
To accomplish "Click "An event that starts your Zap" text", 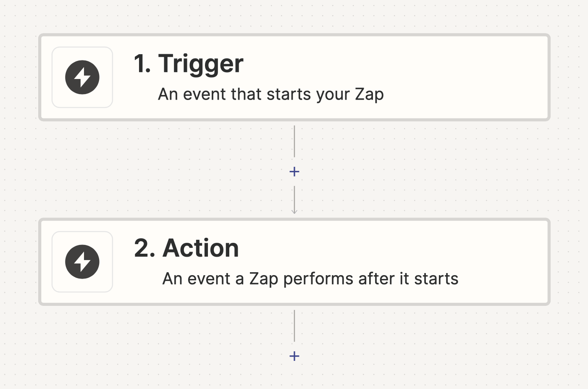I will click(271, 95).
